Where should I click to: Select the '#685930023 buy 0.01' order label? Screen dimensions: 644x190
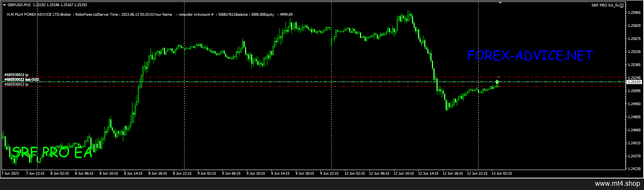click(21, 79)
